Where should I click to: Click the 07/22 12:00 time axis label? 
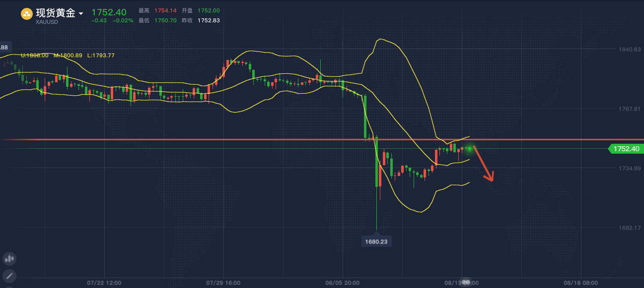click(104, 283)
